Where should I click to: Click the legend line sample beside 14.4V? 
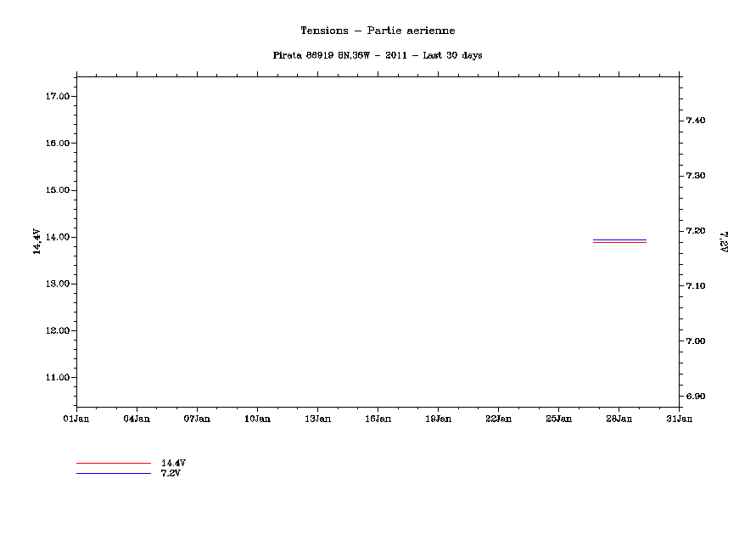[113, 463]
